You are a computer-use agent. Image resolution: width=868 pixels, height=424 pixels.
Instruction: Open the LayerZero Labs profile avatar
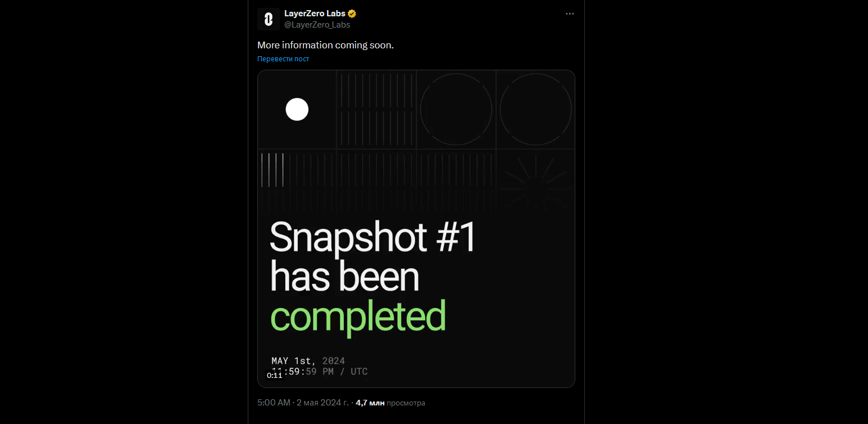(269, 19)
